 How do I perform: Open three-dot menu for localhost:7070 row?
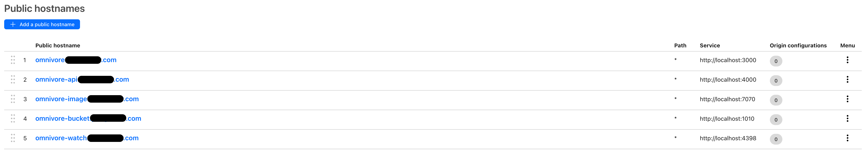[847, 99]
